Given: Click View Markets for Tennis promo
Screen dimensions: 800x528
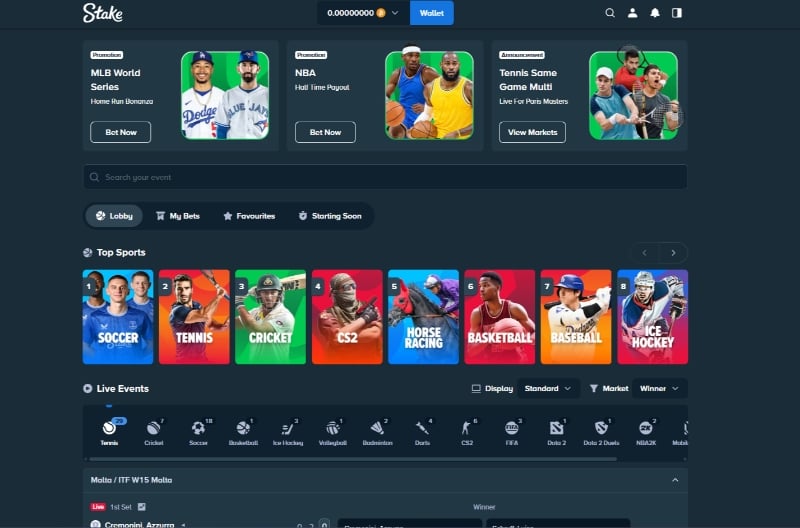Looking at the screenshot, I should [532, 132].
